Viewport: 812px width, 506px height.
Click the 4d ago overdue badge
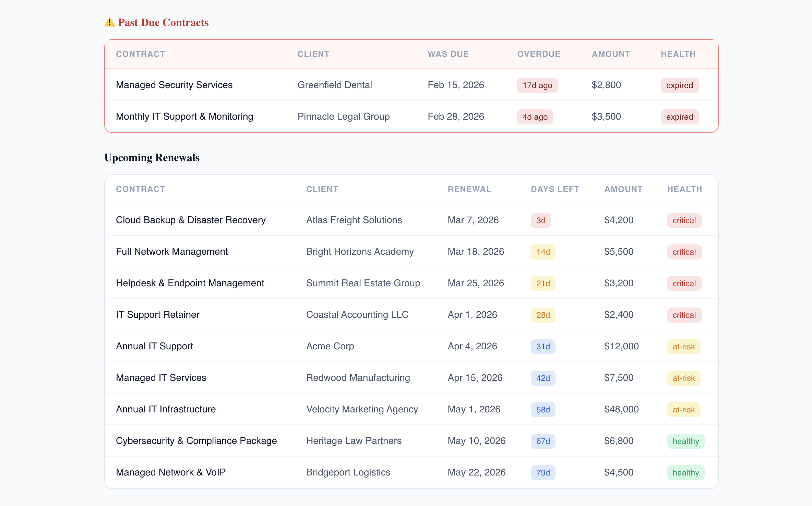point(535,117)
